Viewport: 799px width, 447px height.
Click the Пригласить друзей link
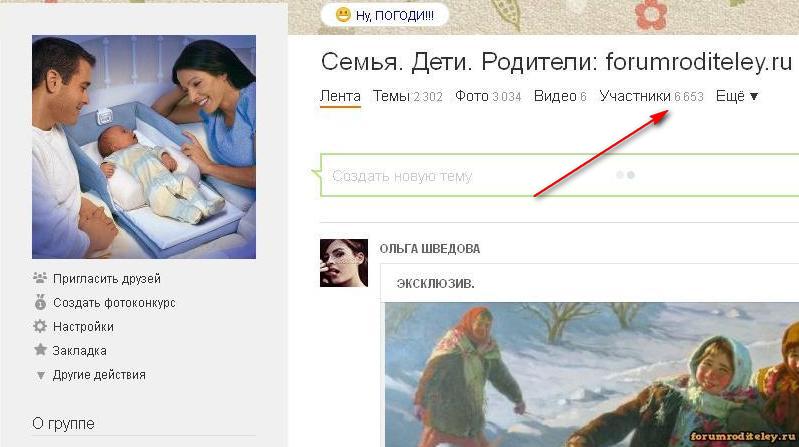pos(107,278)
